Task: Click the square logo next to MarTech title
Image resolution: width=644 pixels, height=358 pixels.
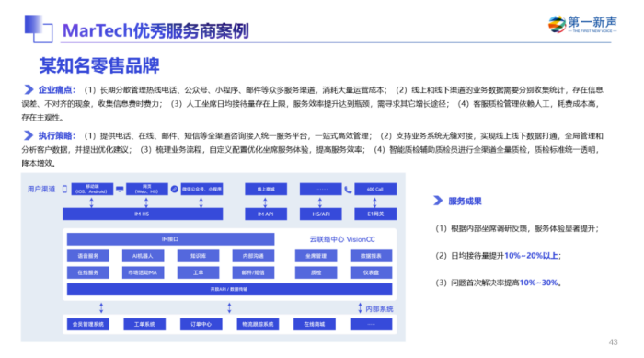Action: click(x=39, y=29)
